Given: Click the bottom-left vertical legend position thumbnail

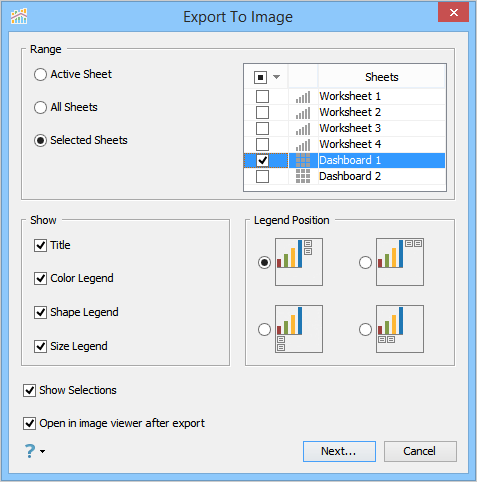Looking at the screenshot, I should (x=299, y=329).
